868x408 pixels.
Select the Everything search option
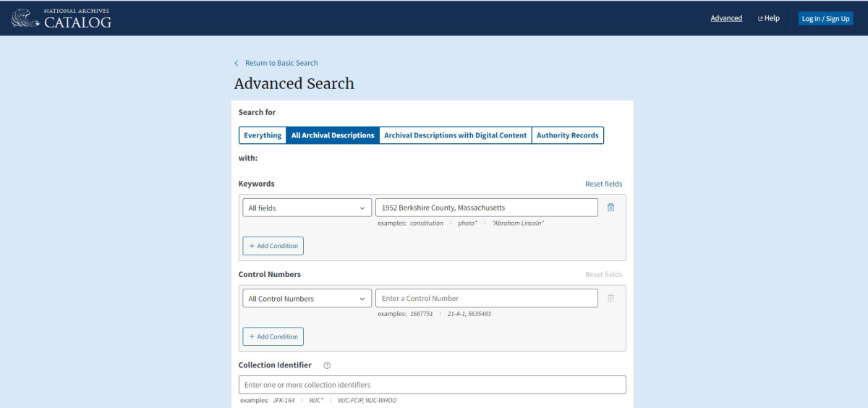point(263,135)
